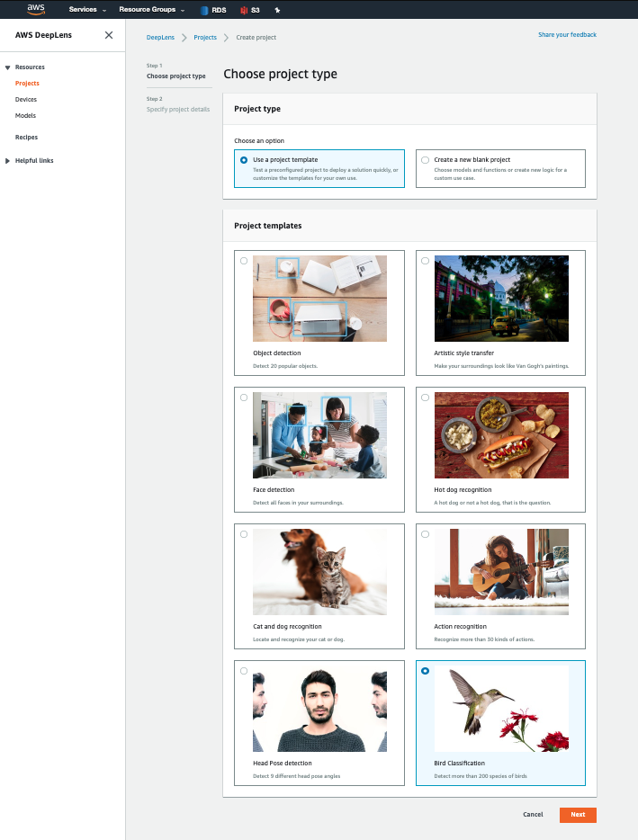The width and height of the screenshot is (638, 840).
Task: Select the Face detection template radio
Action: 244,398
